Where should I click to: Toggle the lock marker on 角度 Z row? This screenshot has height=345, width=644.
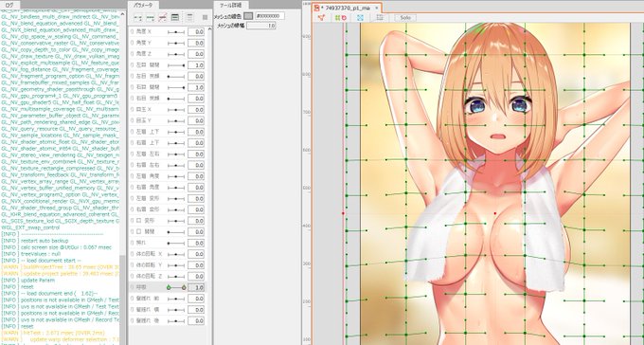click(x=132, y=54)
